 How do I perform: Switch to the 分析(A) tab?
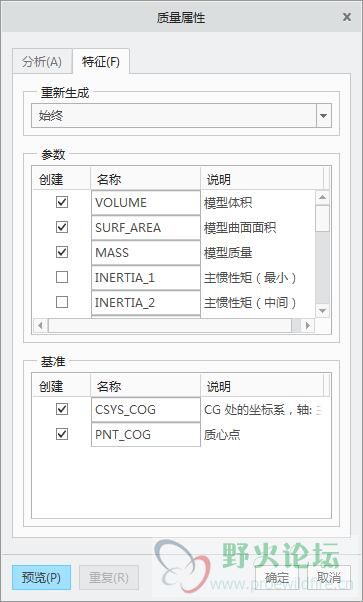point(42,61)
